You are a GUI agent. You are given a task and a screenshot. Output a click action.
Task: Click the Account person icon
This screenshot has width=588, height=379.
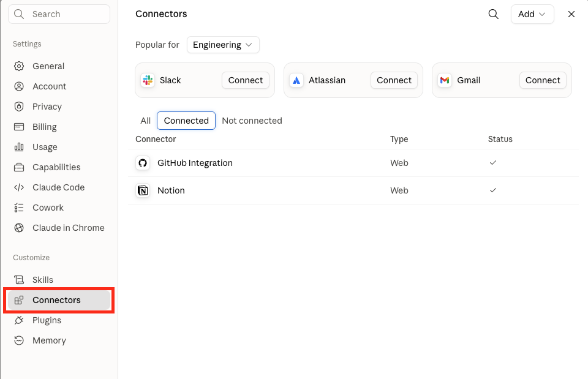point(19,86)
